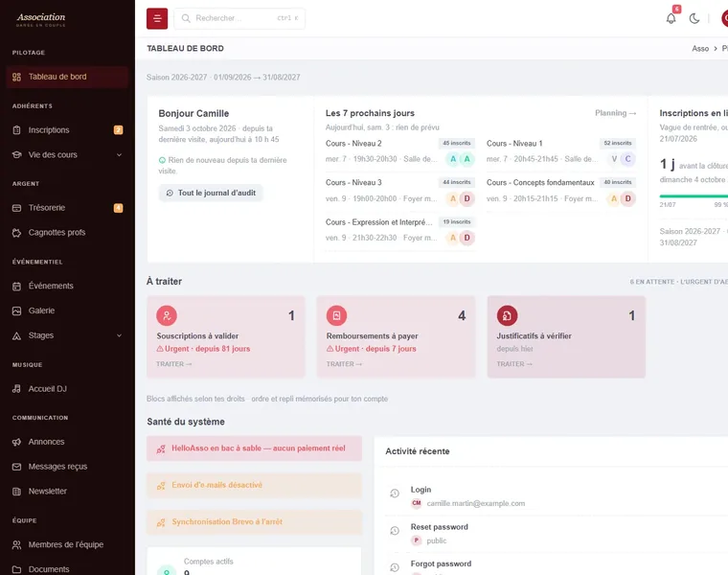Click the Envoi d'e-mails désactivé alert
Screen dimensions: 728x575
pyautogui.click(x=254, y=485)
